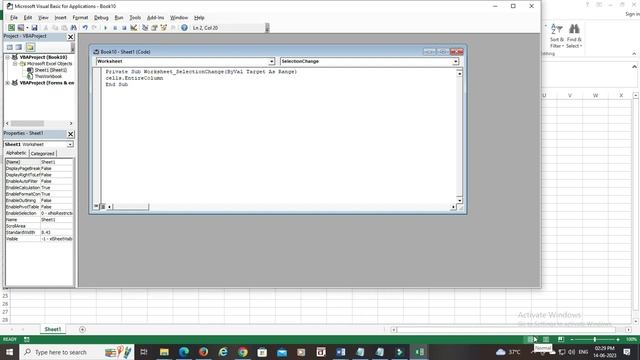Open the Project Explorer toolbar icon
This screenshot has width=640, height=360.
pos(145,28)
